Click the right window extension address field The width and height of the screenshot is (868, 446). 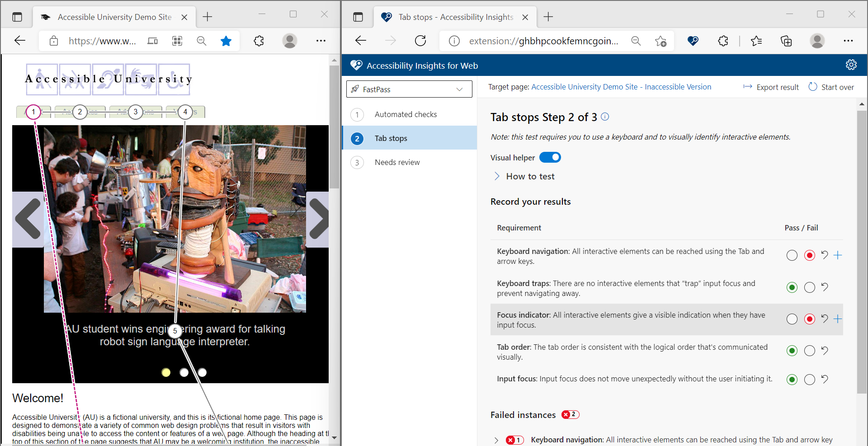pyautogui.click(x=543, y=41)
